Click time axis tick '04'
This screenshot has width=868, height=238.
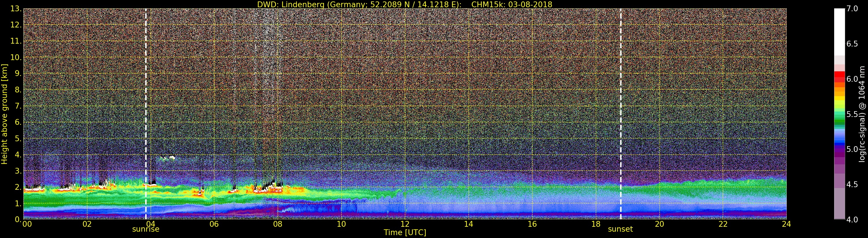click(x=151, y=224)
